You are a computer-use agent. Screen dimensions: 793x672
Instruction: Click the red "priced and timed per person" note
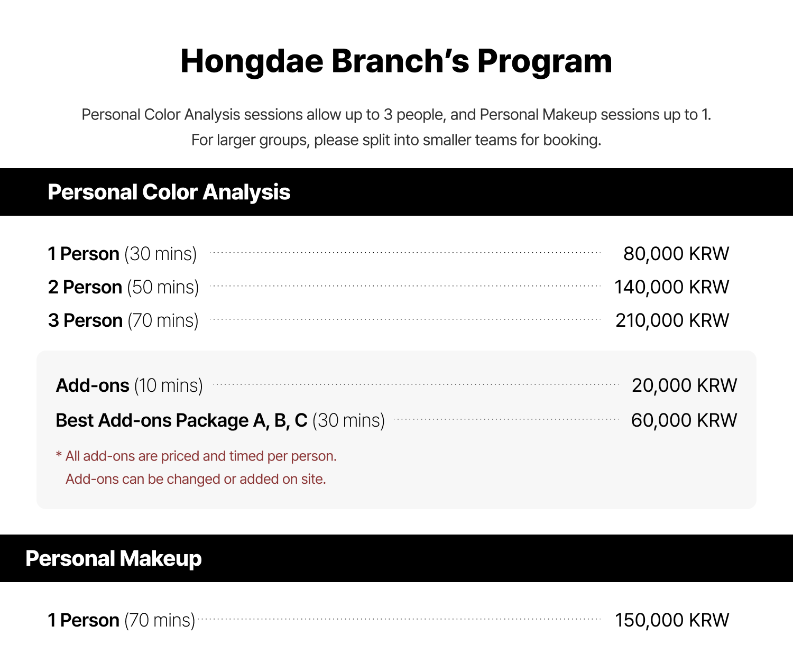click(x=201, y=456)
